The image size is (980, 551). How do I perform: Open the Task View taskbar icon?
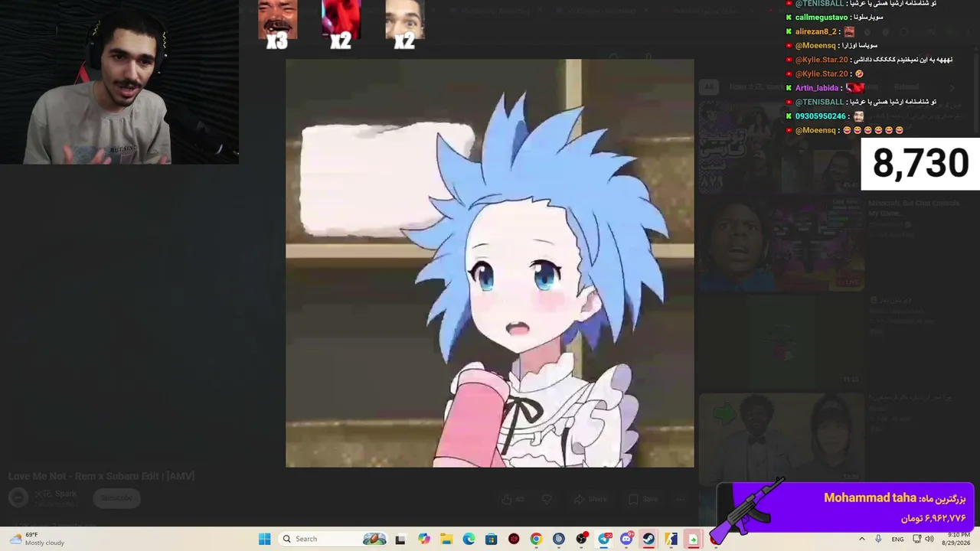(x=400, y=539)
